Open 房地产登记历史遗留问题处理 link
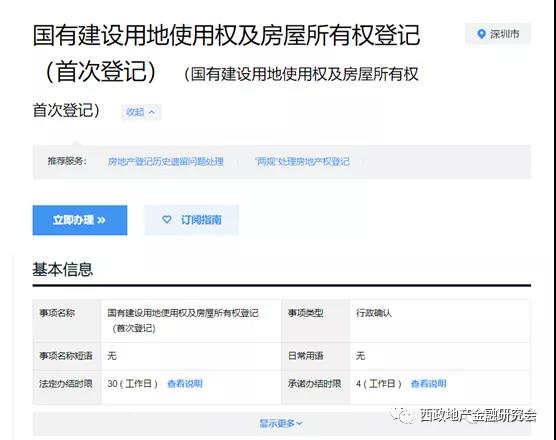 point(166,162)
